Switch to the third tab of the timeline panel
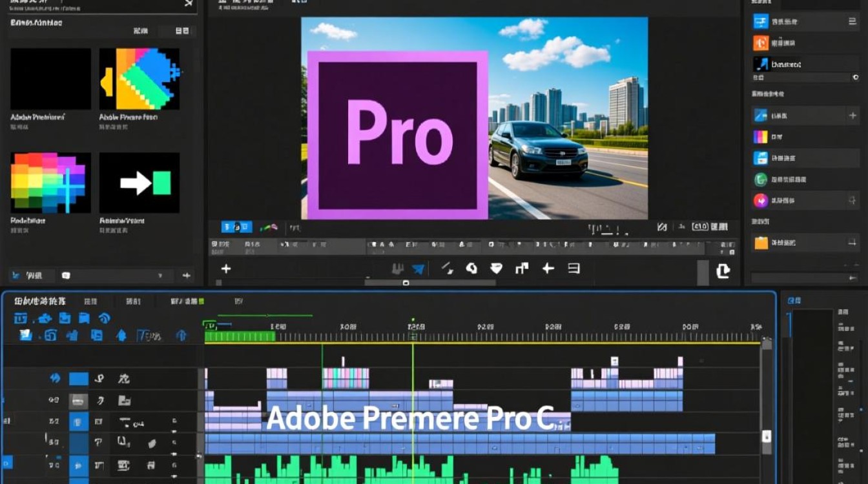This screenshot has height=484, width=868. click(x=133, y=301)
